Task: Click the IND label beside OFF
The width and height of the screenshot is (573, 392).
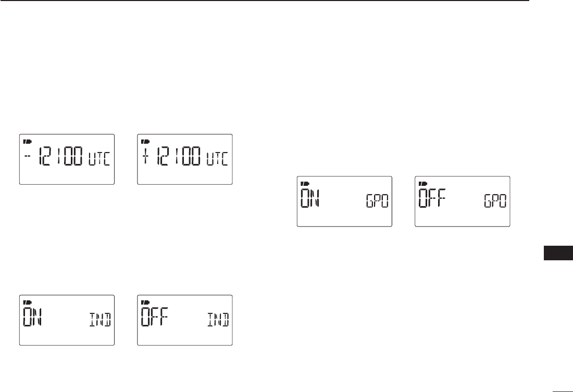Action: click(x=218, y=320)
